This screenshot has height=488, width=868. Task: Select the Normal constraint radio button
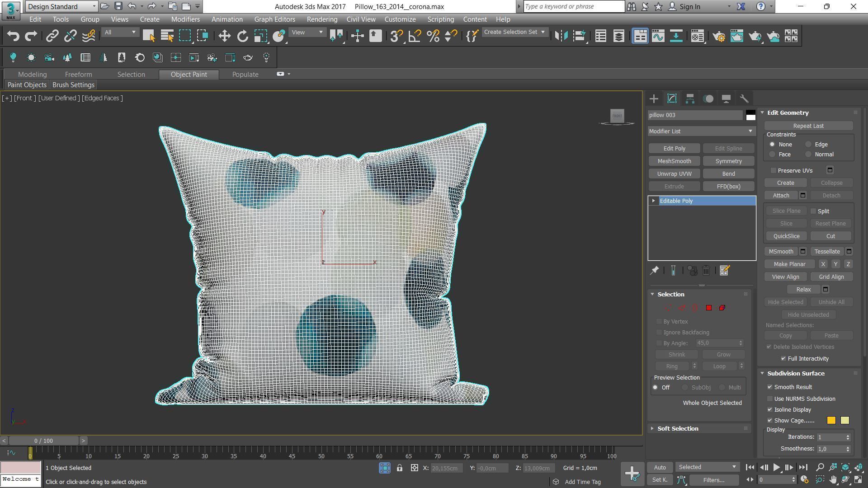(808, 155)
